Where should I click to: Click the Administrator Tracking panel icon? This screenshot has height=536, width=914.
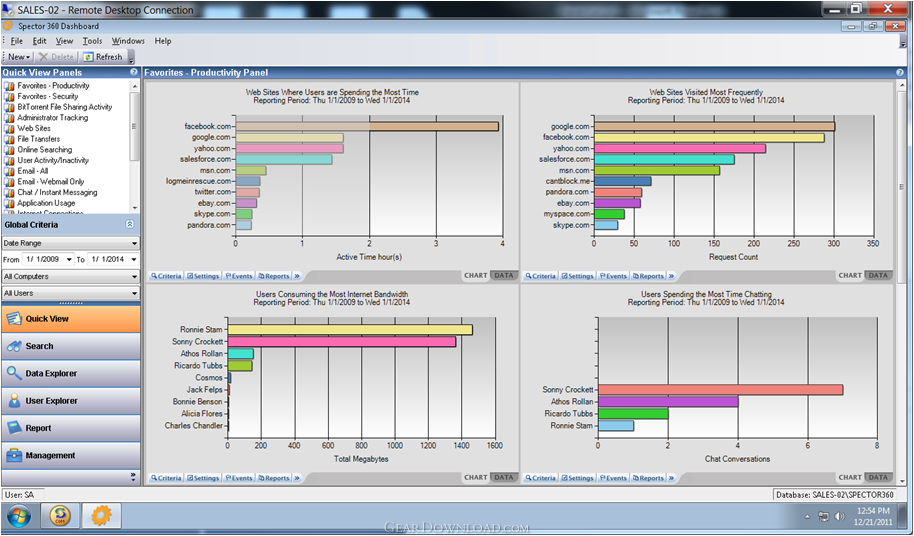pos(9,118)
